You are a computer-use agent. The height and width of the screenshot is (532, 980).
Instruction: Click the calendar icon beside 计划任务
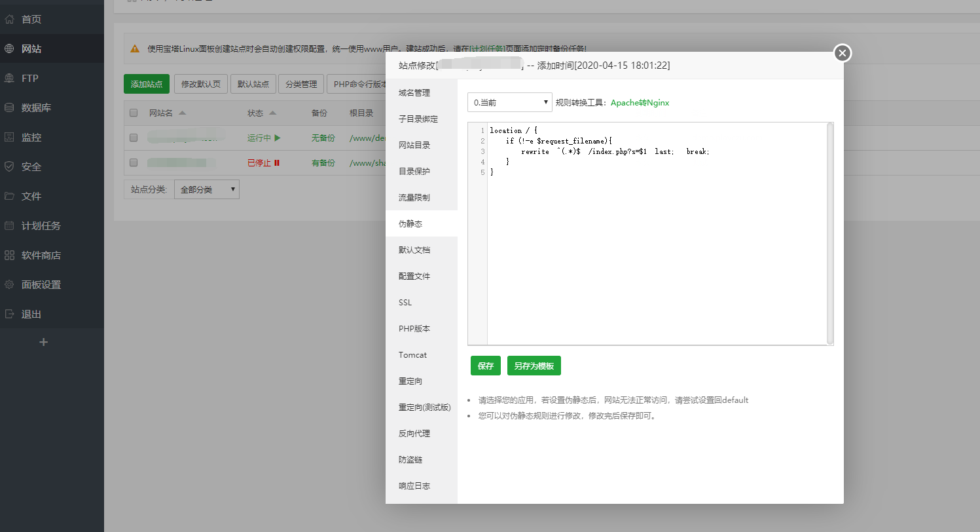[x=9, y=225]
